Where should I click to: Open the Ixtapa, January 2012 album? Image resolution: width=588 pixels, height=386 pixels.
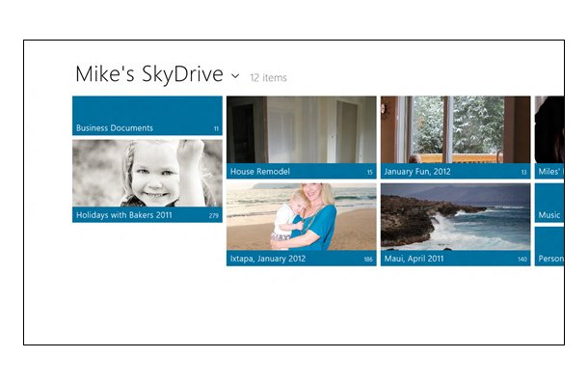[302, 225]
